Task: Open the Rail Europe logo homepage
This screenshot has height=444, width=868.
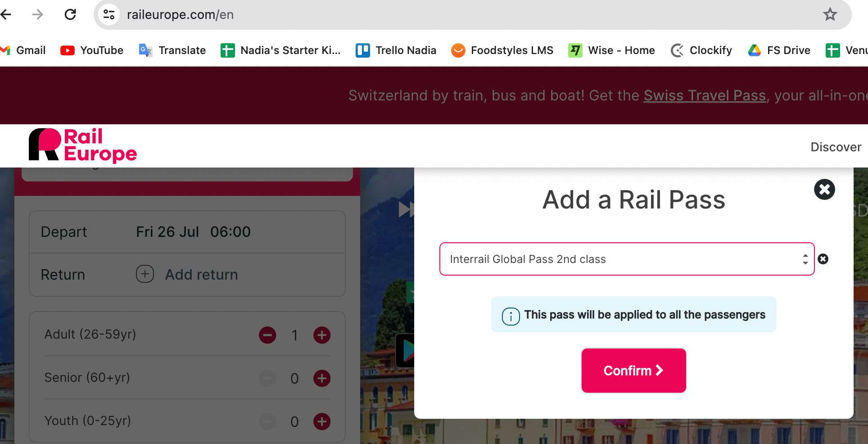Action: (x=83, y=145)
